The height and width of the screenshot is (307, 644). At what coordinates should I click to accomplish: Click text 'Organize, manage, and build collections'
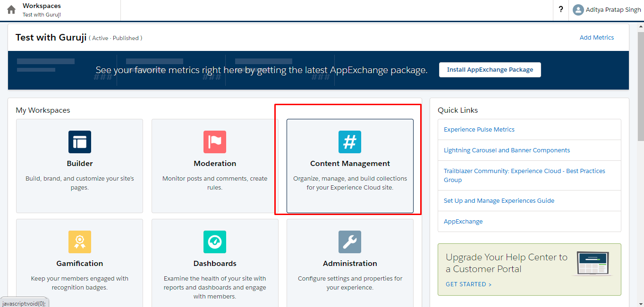coord(350,183)
